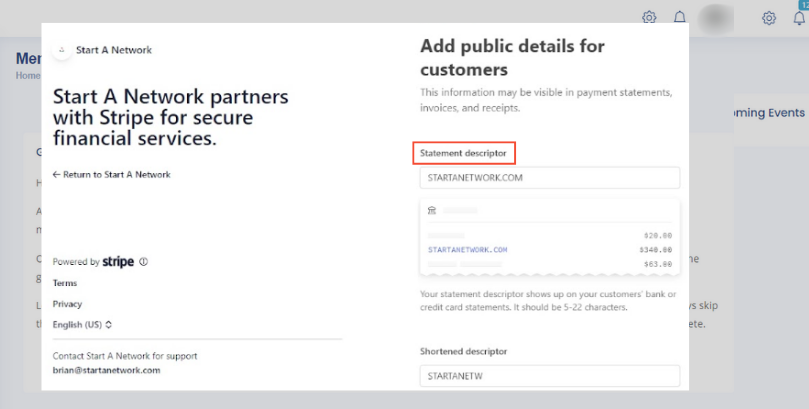Image resolution: width=809 pixels, height=409 pixels.
Task: Expand the English (US) language selector
Action: pyautogui.click(x=83, y=325)
